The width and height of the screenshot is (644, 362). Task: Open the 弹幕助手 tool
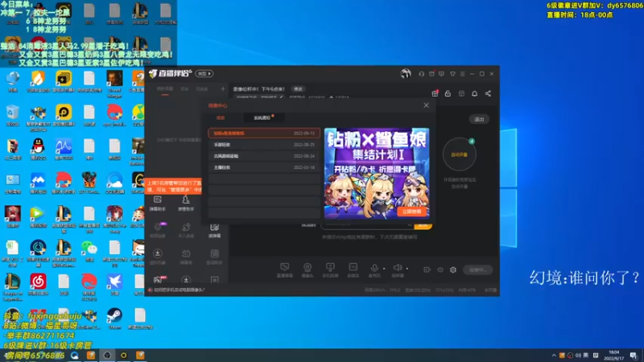pyautogui.click(x=158, y=204)
